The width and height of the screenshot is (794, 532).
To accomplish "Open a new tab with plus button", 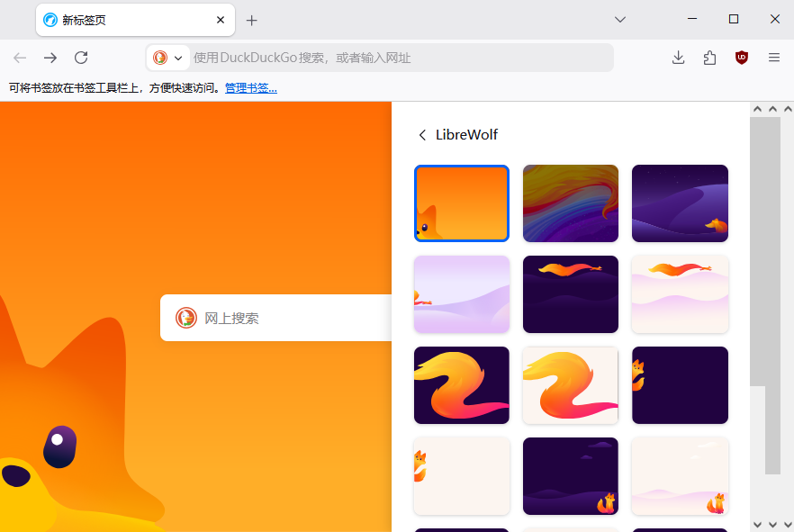I will pos(252,20).
